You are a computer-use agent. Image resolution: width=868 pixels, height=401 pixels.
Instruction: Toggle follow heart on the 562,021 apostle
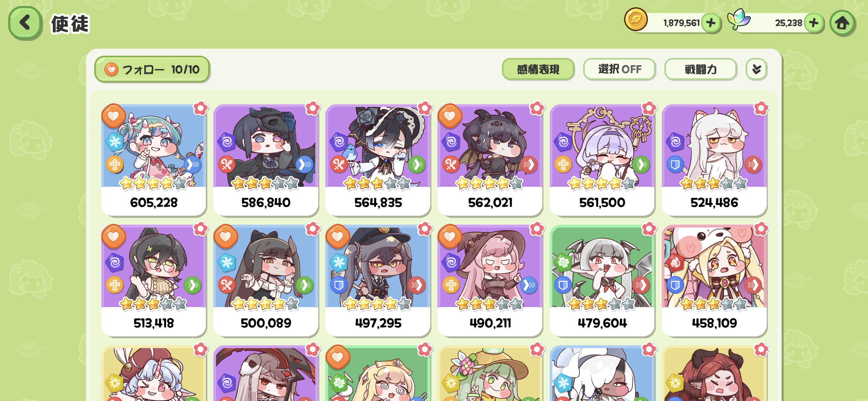(x=450, y=116)
